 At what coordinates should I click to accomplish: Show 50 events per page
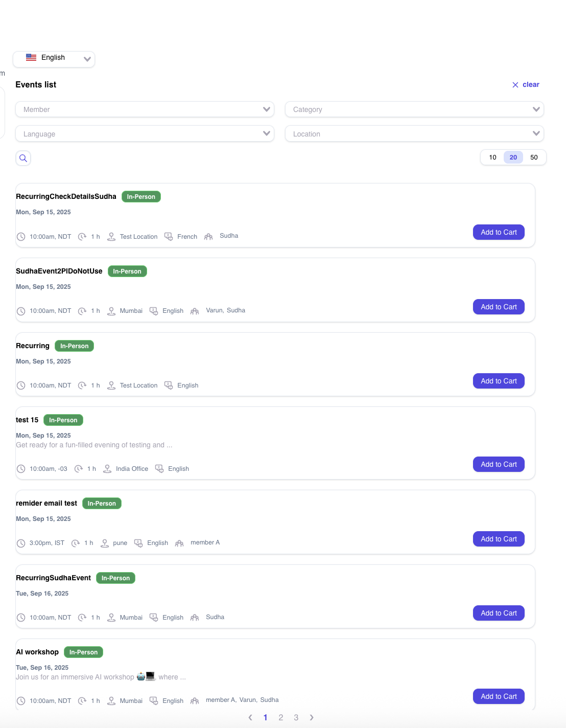click(x=534, y=157)
